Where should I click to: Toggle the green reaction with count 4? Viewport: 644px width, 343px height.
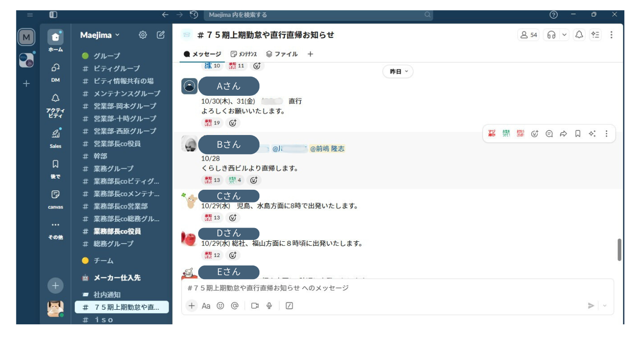[x=235, y=180]
